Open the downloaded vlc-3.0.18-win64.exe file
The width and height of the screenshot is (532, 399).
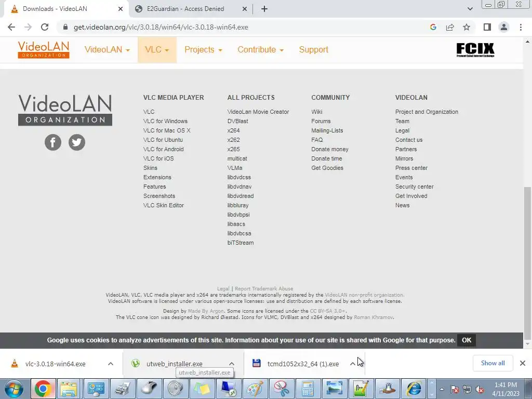pos(55,364)
